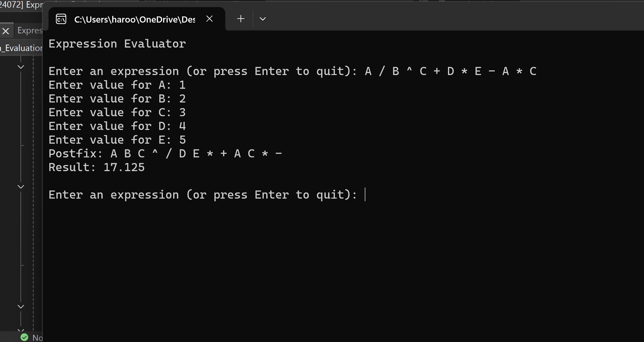Click the green no-issues checkmark icon

point(24,337)
